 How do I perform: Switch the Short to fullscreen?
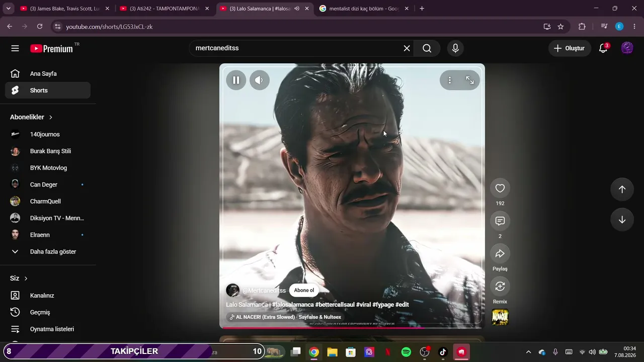tap(470, 80)
